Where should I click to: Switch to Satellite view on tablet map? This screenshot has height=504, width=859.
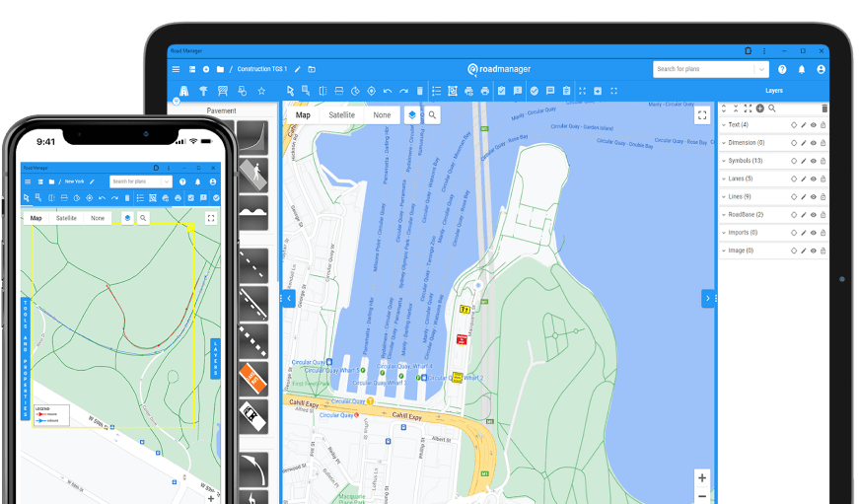[x=341, y=115]
